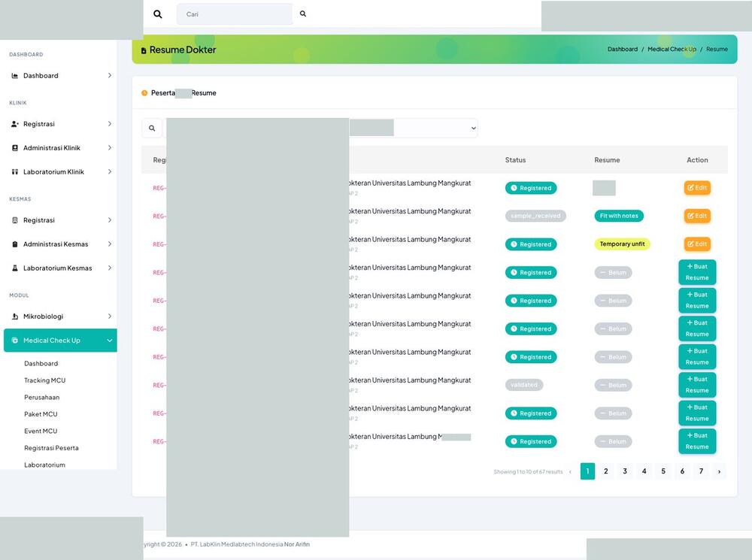The image size is (752, 560).
Task: Expand the Administrasi Kesmas chevron
Action: tap(109, 244)
